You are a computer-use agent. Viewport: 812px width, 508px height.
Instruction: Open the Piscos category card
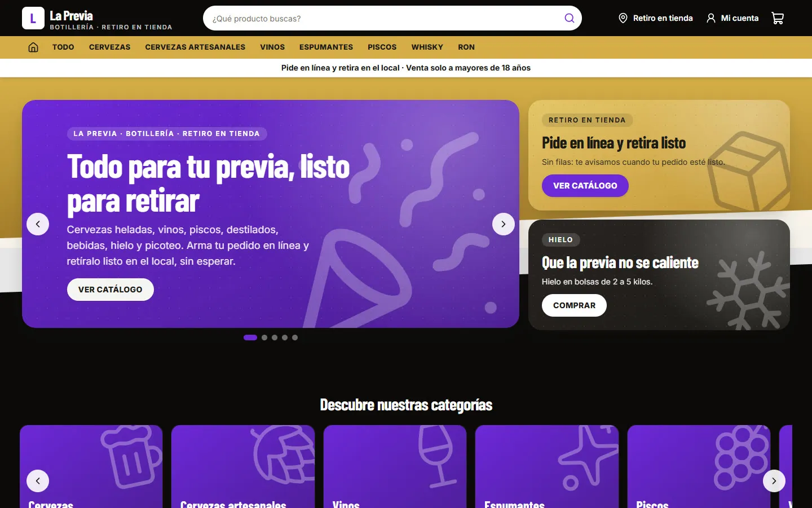[x=699, y=467]
